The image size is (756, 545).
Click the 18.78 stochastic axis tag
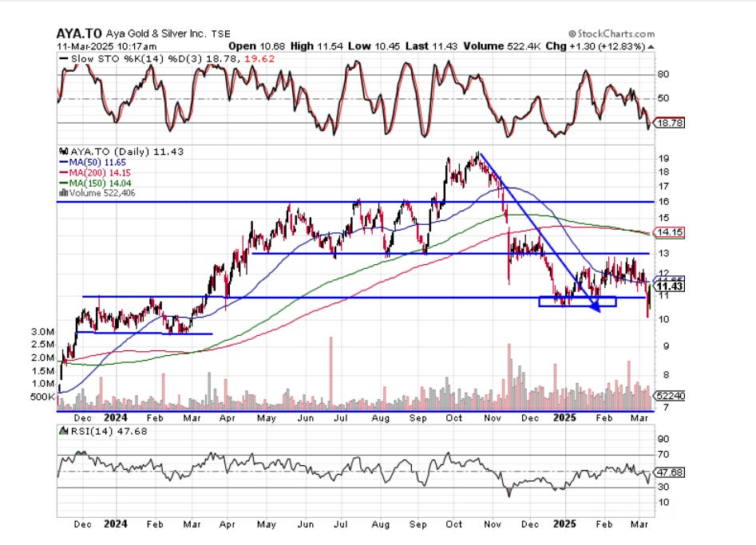(670, 123)
